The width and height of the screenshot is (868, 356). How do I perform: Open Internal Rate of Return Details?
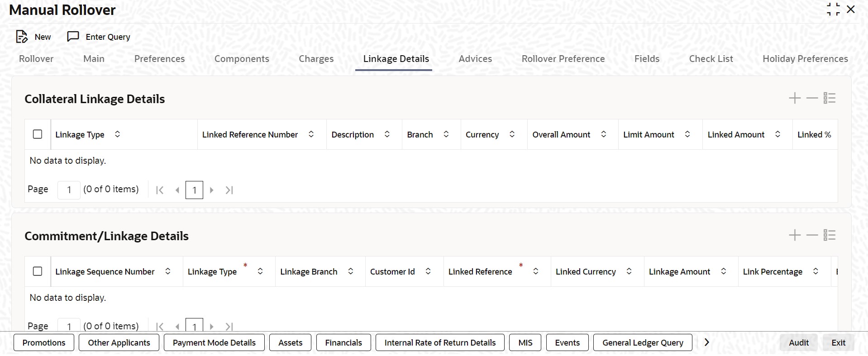(x=440, y=342)
